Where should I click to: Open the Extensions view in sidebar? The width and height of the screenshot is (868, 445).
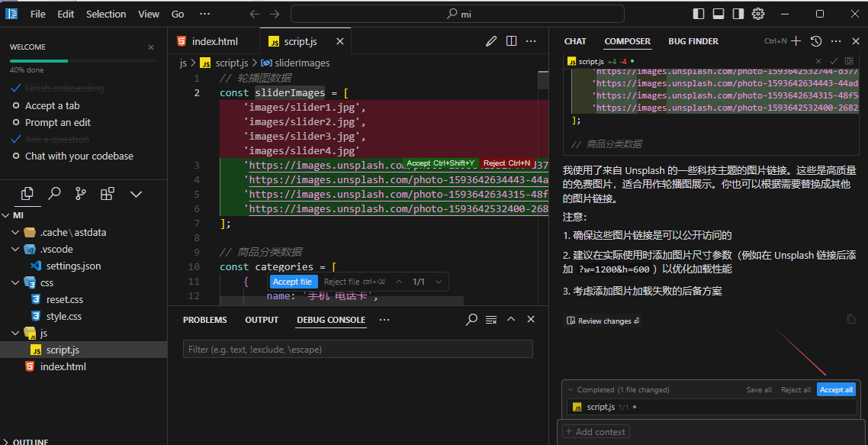(x=108, y=194)
